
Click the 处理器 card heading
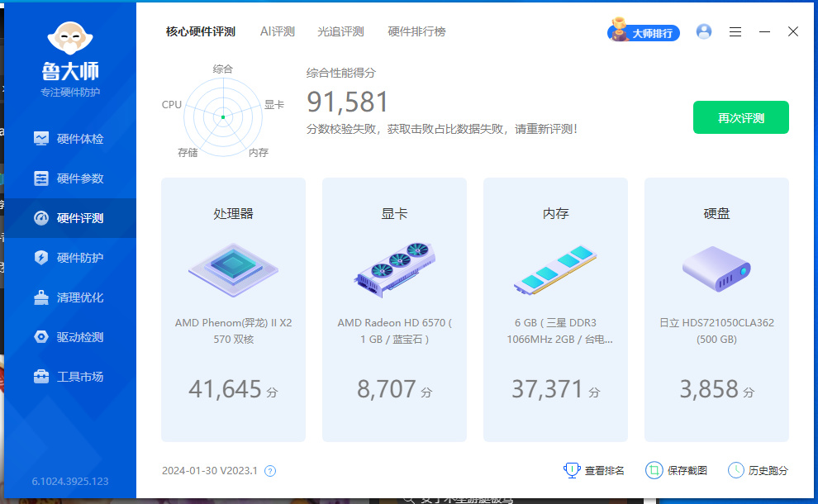point(233,213)
